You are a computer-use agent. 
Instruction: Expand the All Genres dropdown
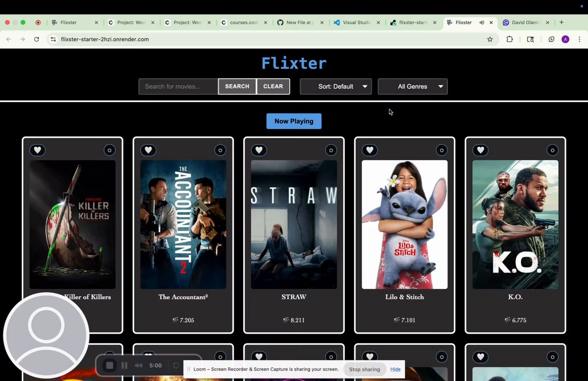pyautogui.click(x=413, y=86)
